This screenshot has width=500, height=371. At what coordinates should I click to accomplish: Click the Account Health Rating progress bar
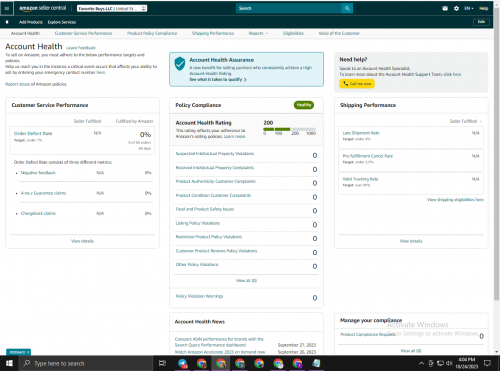(x=289, y=129)
